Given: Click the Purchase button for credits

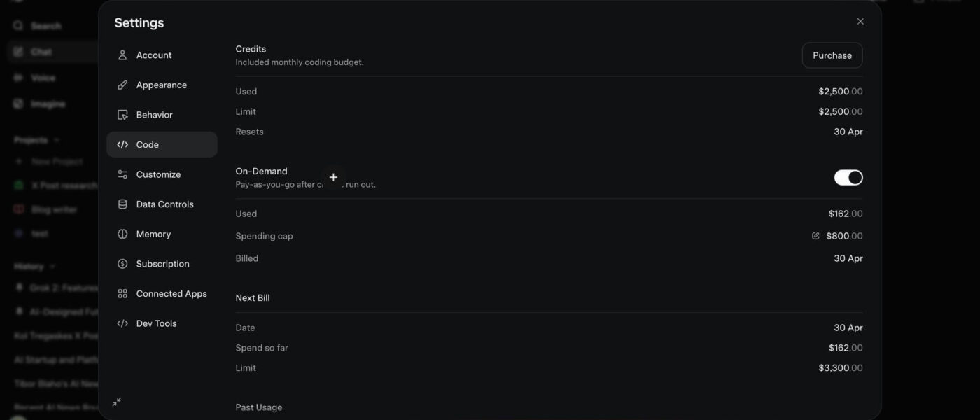Looking at the screenshot, I should pyautogui.click(x=832, y=55).
